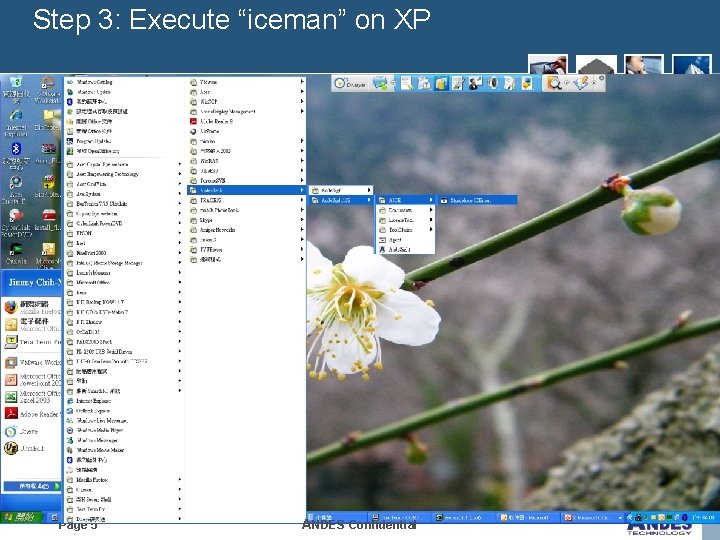The image size is (720, 540).
Task: Launch Microsoft Office PowerPoint 2003
Action: pos(32,379)
